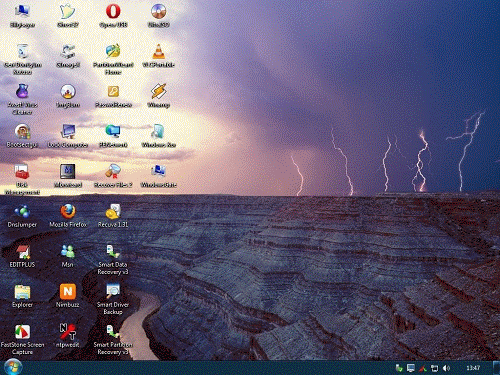Click the Show Desktop strip in taskbar
This screenshot has height=375, width=500.
(496, 368)
